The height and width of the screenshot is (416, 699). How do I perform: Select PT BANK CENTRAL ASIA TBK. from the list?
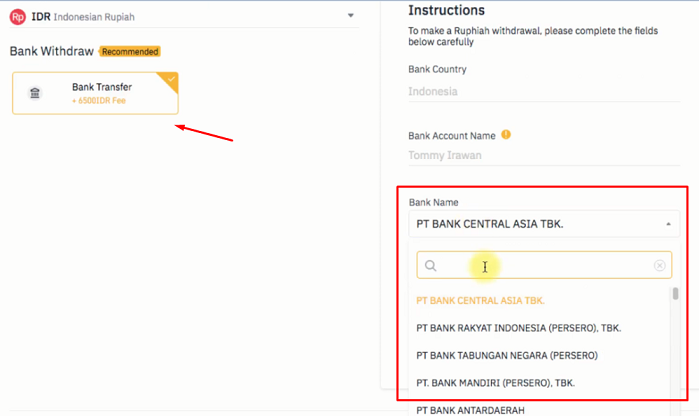tap(480, 301)
